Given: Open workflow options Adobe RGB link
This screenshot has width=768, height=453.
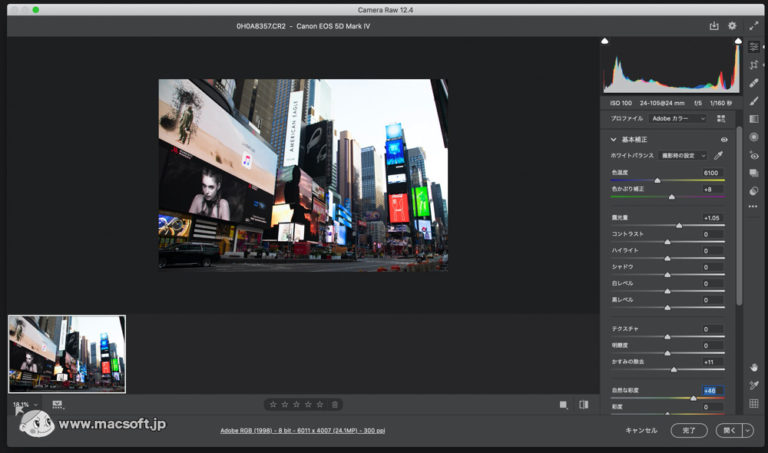Looking at the screenshot, I should (303, 430).
